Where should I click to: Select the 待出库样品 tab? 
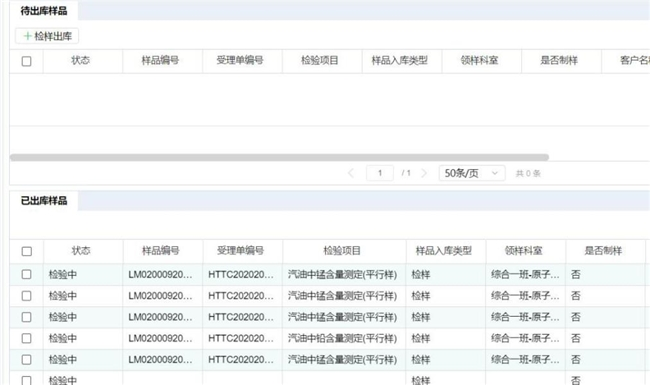(x=44, y=11)
